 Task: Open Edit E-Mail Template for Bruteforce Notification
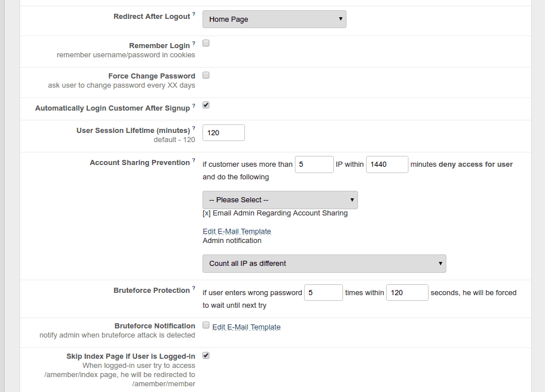pyautogui.click(x=247, y=327)
